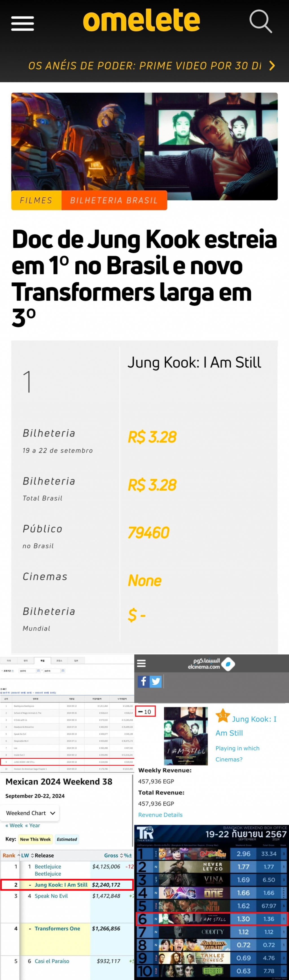The height and width of the screenshot is (980, 289).
Task: Click the elcinema.com logo
Action: pos(211,664)
